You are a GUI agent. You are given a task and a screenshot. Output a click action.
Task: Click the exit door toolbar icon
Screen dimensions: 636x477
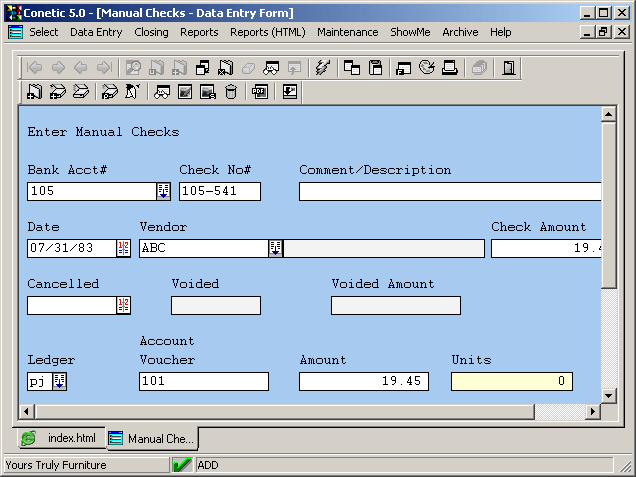[509, 68]
